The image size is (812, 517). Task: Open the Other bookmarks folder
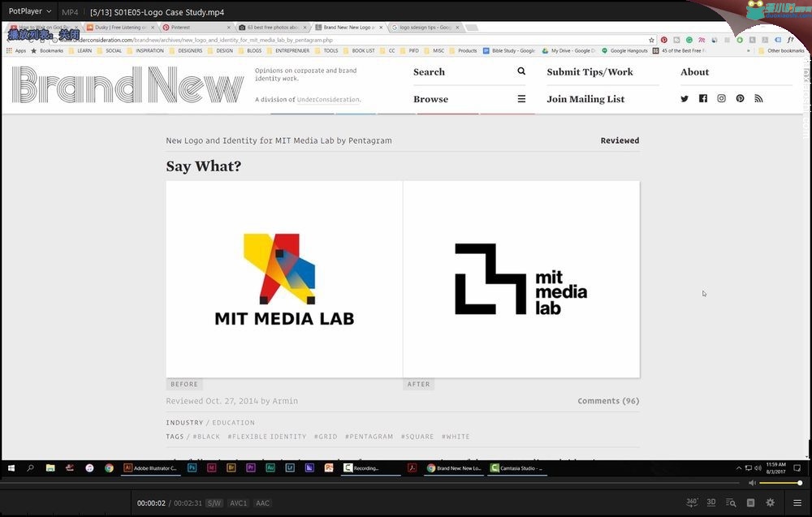click(781, 50)
